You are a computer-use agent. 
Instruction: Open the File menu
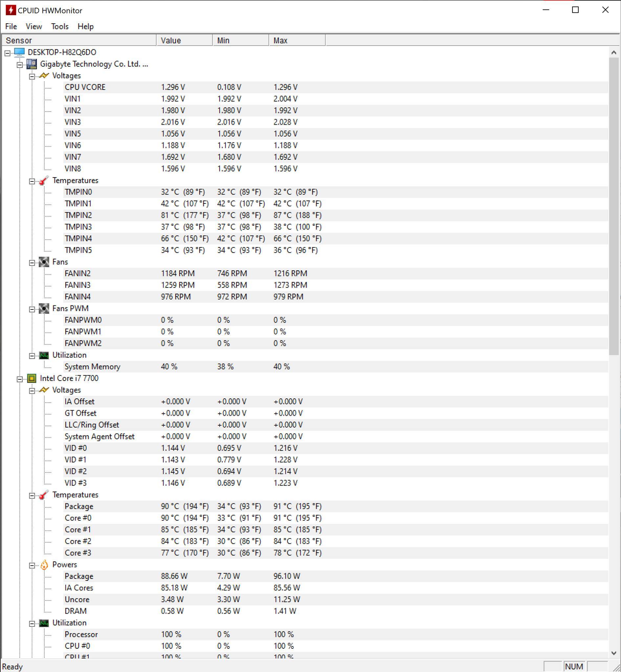click(x=11, y=26)
